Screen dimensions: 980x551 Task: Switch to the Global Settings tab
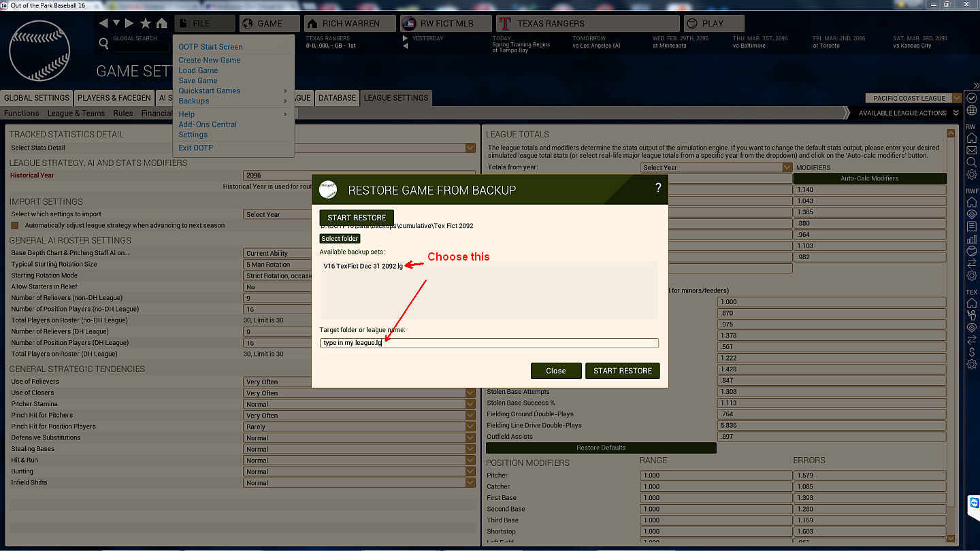coord(37,98)
